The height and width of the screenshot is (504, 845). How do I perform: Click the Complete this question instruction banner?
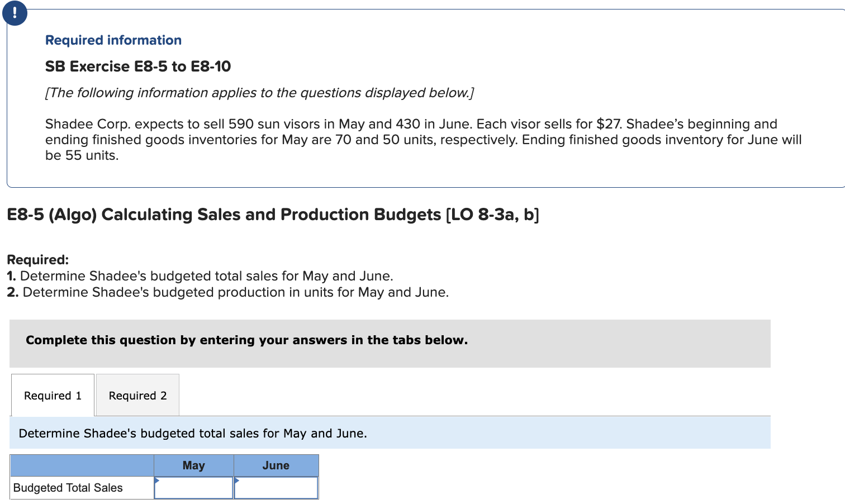(x=390, y=343)
